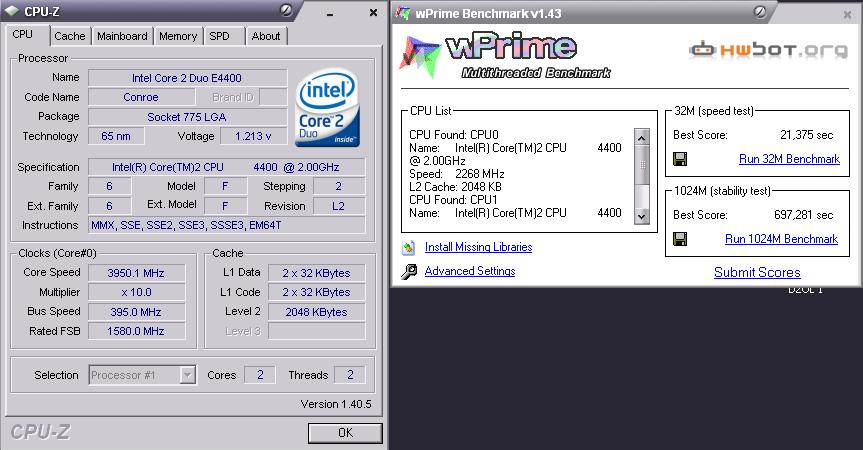Click the floppy save icon for the 32M score
The width and height of the screenshot is (863, 450).
680,159
